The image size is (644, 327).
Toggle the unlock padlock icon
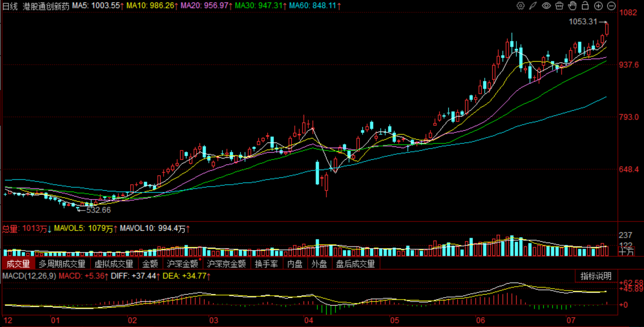pos(585,6)
